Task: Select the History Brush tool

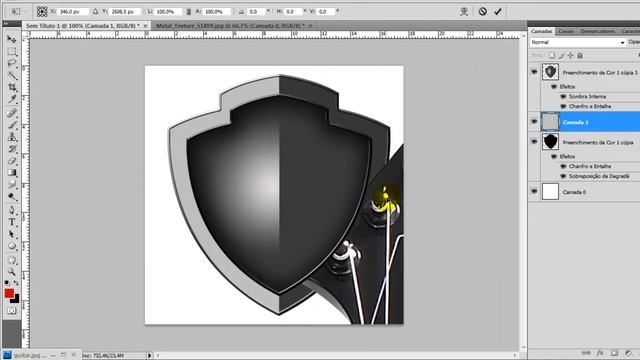Action: (12, 149)
